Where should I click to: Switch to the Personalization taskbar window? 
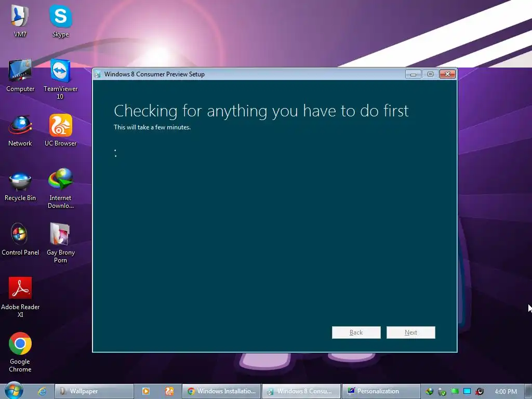[381, 391]
